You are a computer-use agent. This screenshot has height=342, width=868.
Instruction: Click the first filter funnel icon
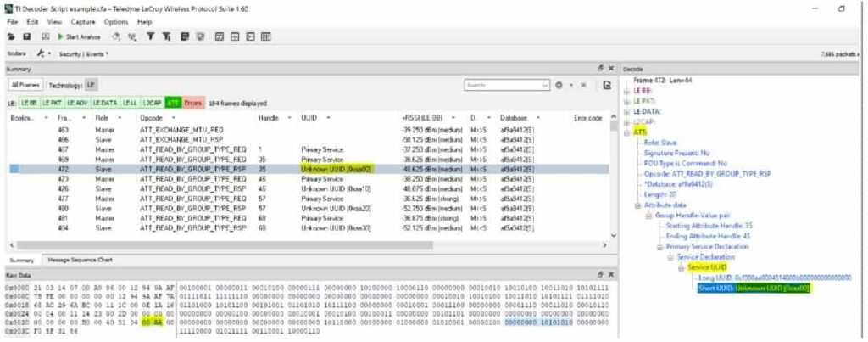click(x=150, y=36)
